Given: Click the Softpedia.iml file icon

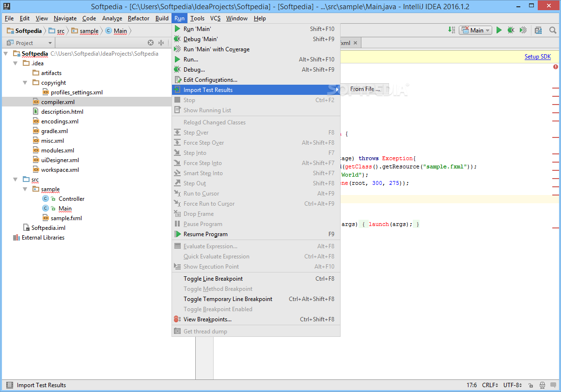Looking at the screenshot, I should coord(26,227).
